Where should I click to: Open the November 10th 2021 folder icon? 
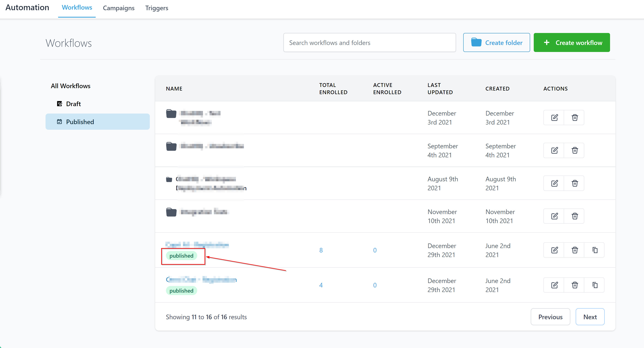pos(171,212)
